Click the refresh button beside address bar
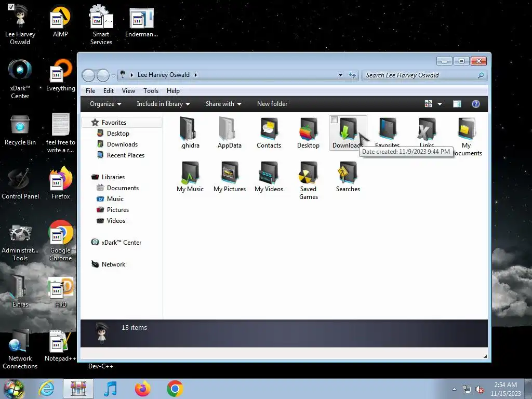Screen dimensions: 532x399 [x=352, y=75]
